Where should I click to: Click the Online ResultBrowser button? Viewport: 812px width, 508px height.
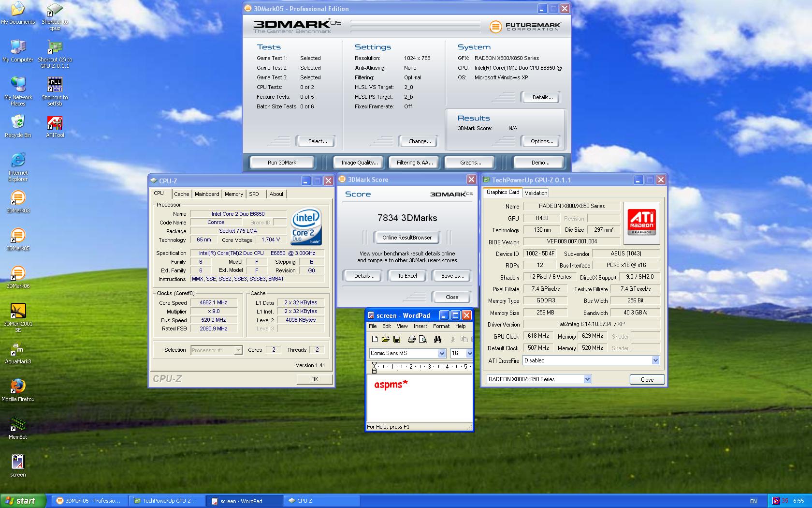pyautogui.click(x=407, y=238)
